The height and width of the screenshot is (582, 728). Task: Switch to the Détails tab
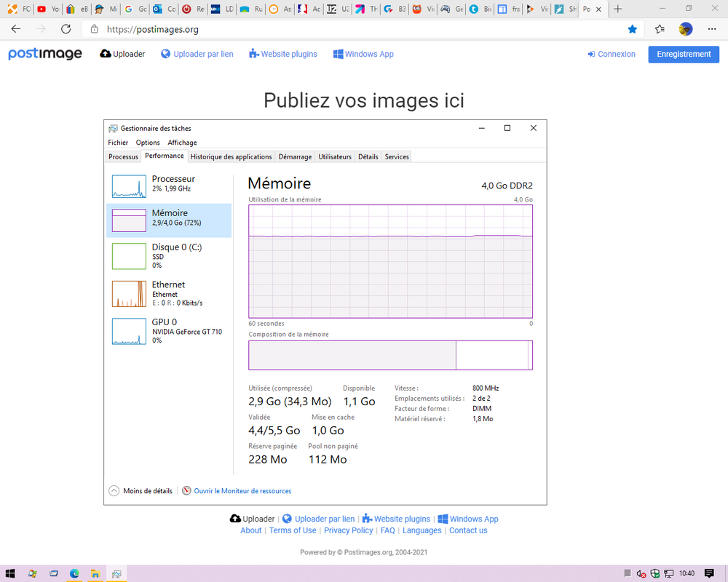(x=368, y=157)
